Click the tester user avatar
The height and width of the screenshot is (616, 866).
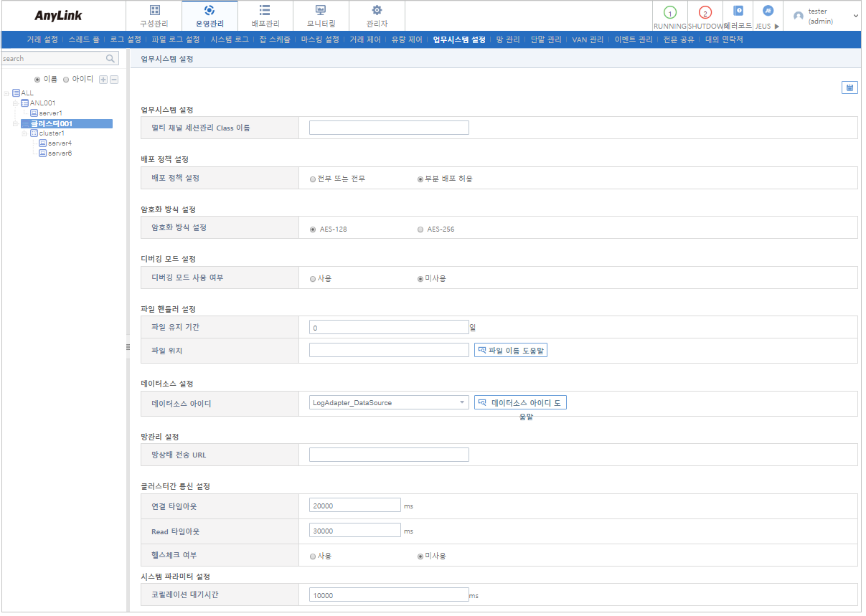pyautogui.click(x=799, y=16)
